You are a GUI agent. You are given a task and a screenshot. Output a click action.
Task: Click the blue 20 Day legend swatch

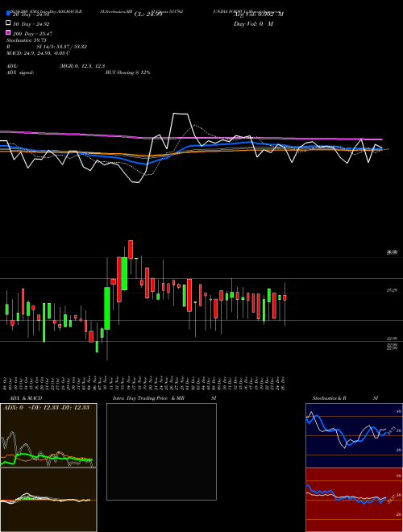pos(8,14)
